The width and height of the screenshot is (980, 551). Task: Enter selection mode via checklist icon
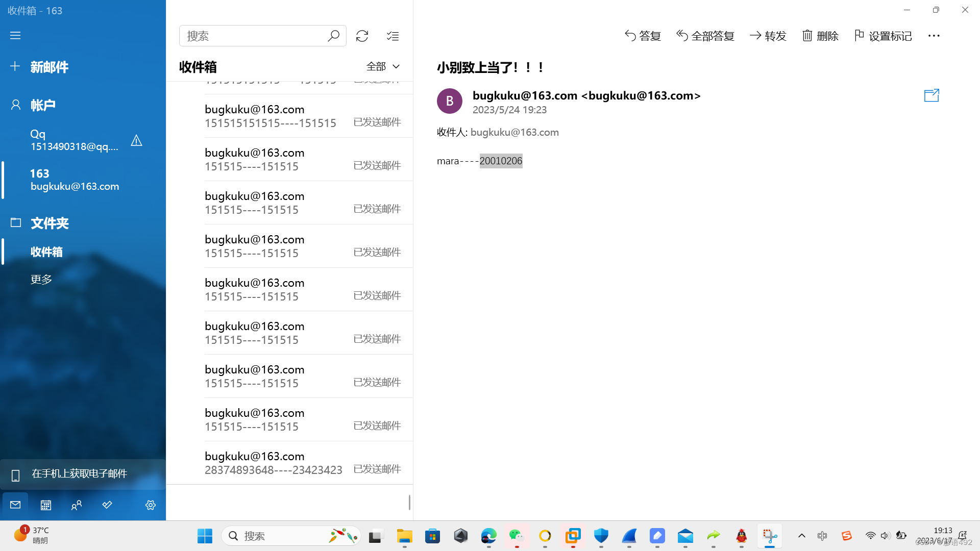pyautogui.click(x=393, y=36)
